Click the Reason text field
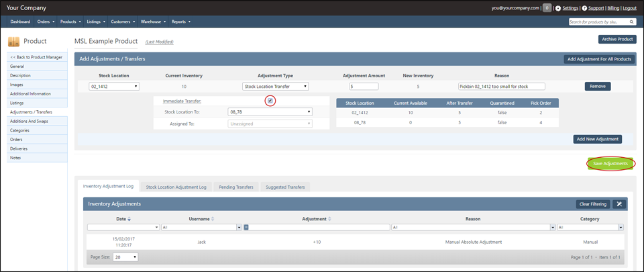This screenshot has height=272, width=644. (502, 87)
